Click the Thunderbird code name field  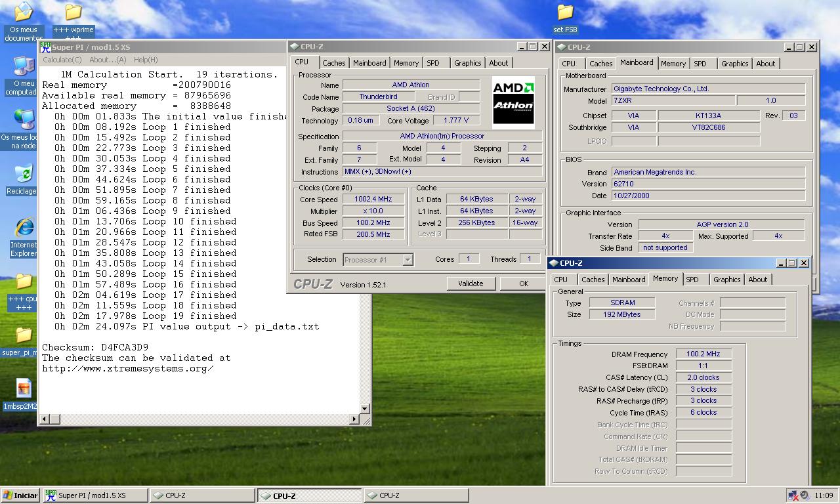tap(378, 96)
